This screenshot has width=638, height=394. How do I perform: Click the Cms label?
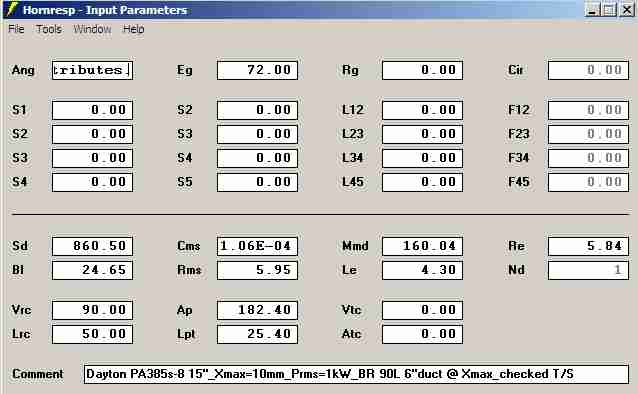[x=189, y=246]
